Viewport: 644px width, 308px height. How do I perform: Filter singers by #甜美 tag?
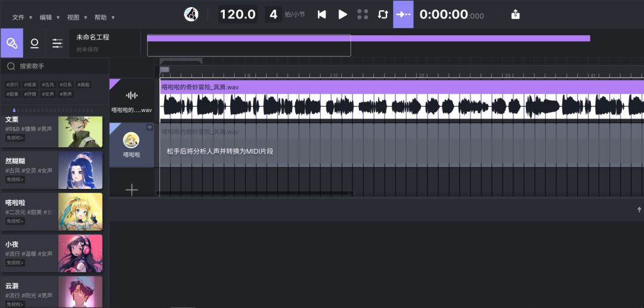click(13, 94)
